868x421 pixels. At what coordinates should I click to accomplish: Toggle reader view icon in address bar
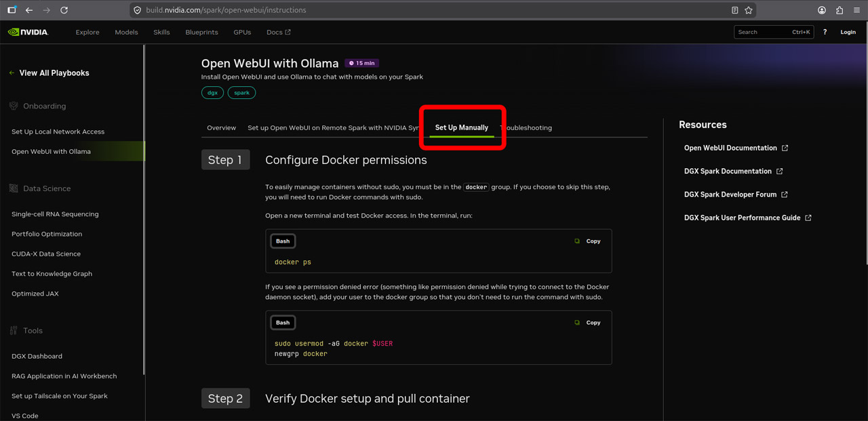tap(734, 10)
